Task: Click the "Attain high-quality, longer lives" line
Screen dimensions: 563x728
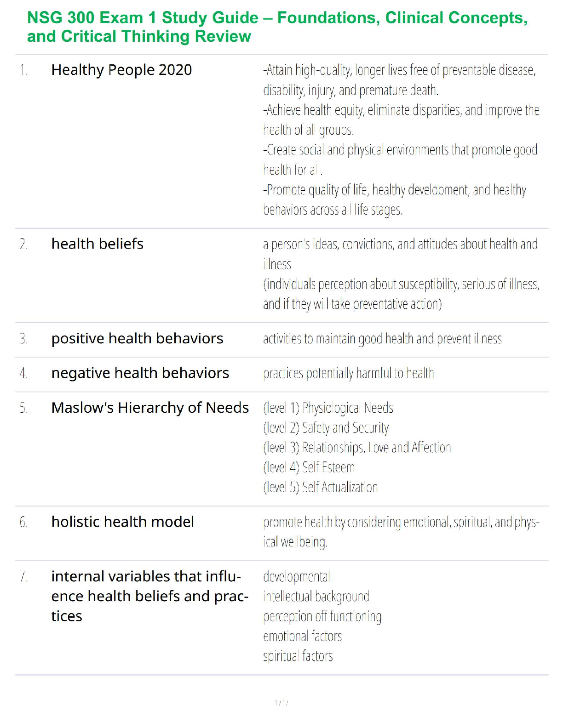Action: coord(399,70)
